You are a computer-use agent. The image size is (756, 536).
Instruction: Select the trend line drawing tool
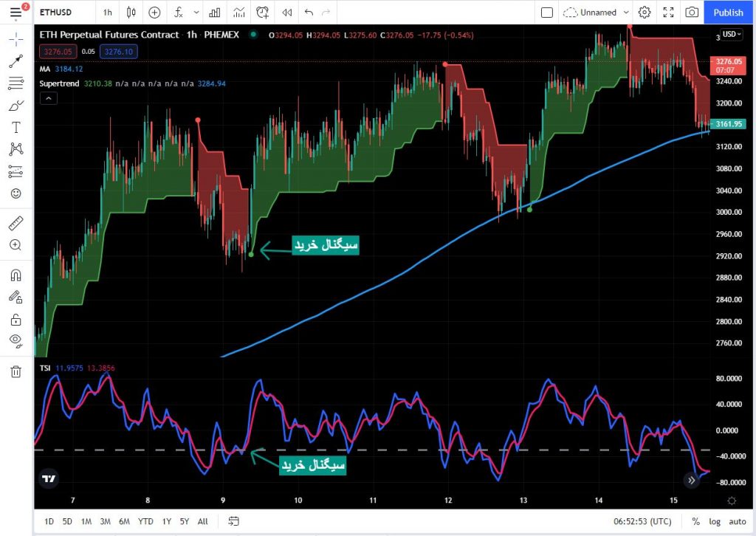click(16, 61)
